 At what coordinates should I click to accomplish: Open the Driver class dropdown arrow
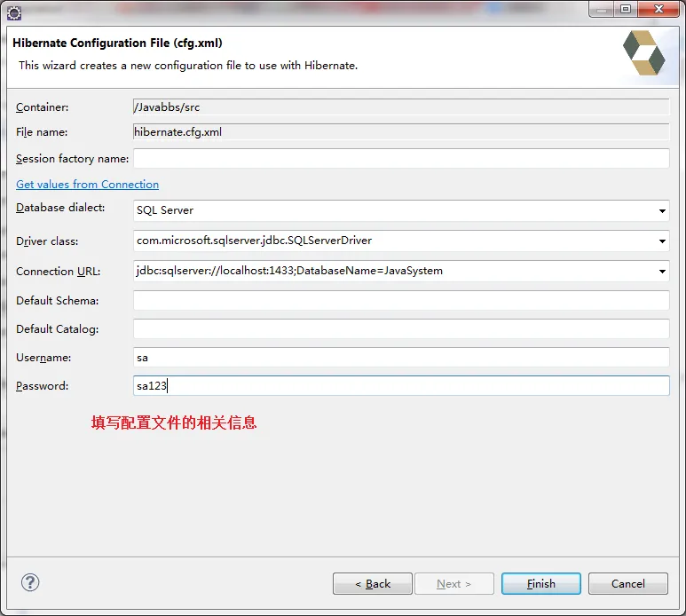[662, 241]
